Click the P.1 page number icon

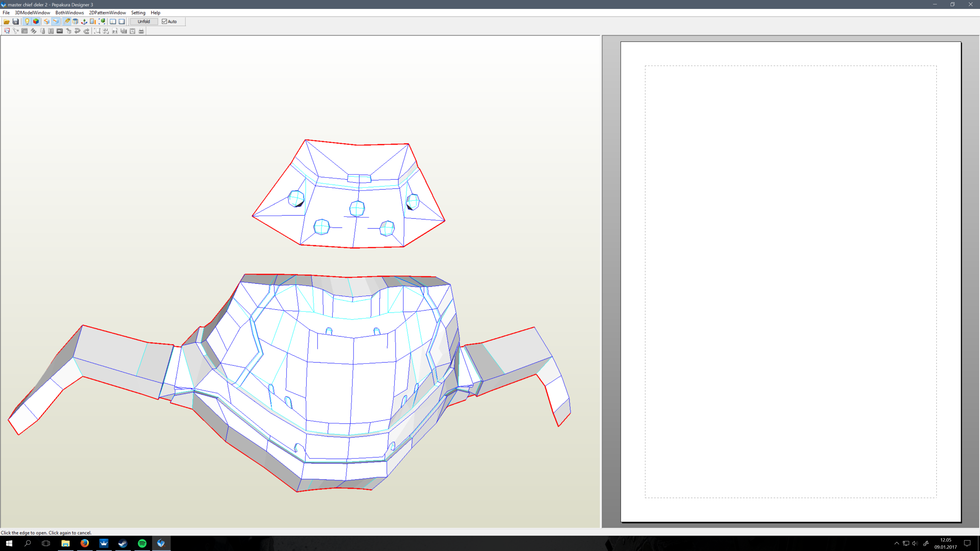coord(115,31)
